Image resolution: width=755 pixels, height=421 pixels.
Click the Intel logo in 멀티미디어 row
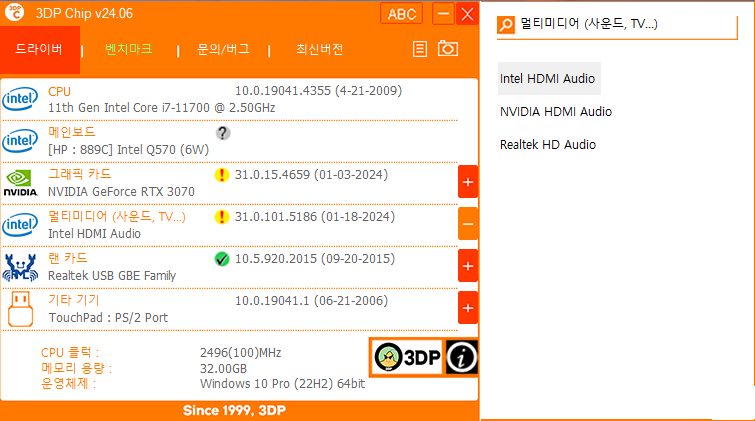click(20, 224)
